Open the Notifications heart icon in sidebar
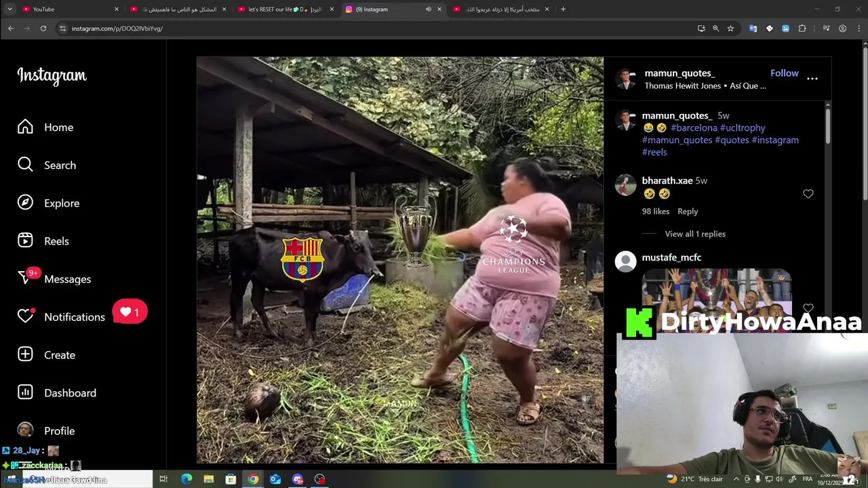 25,317
